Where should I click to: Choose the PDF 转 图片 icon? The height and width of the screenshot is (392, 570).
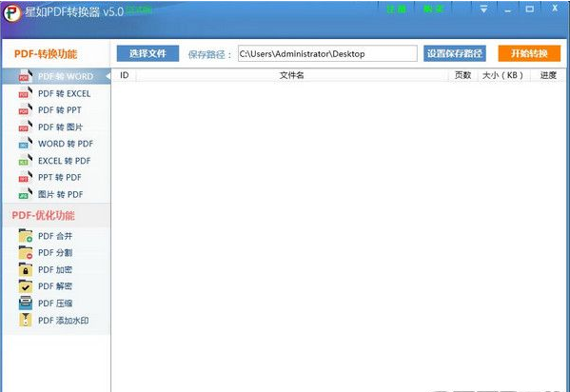tap(26, 127)
